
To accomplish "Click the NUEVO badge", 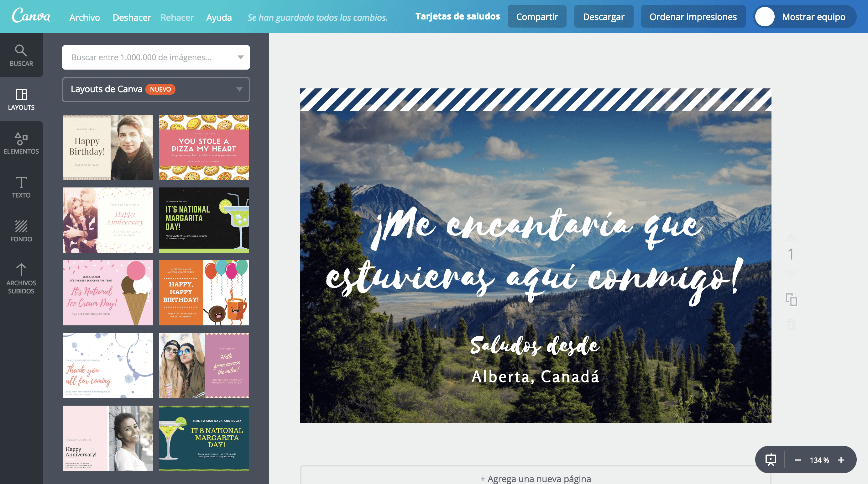I will [160, 89].
